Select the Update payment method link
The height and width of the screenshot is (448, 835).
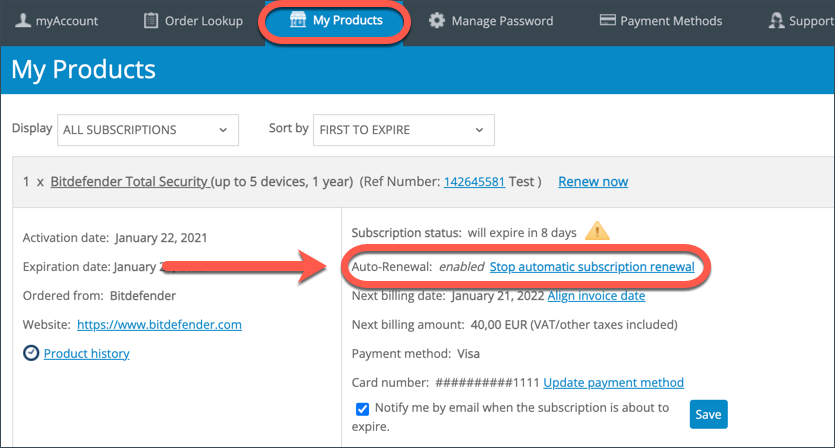(613, 382)
